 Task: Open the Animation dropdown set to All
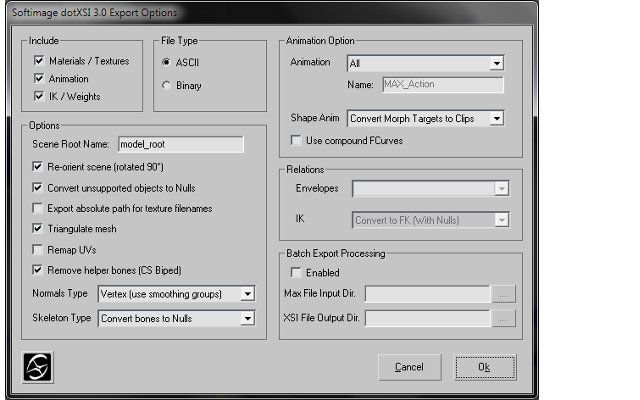(426, 63)
